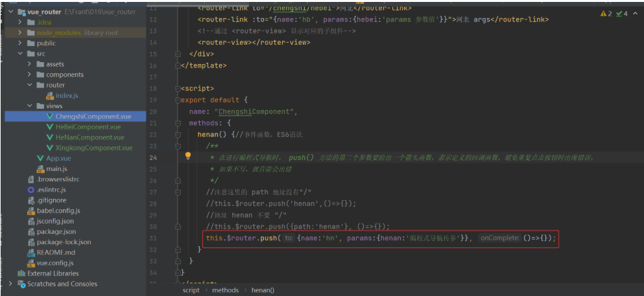Click the lightbulb intention icon
Viewport: 644px width, 296px height.
(x=188, y=155)
